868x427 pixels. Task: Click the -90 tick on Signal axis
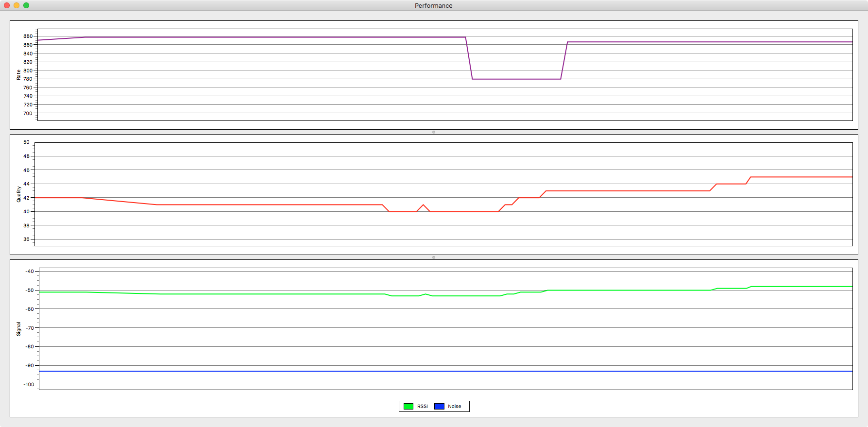[x=30, y=366]
